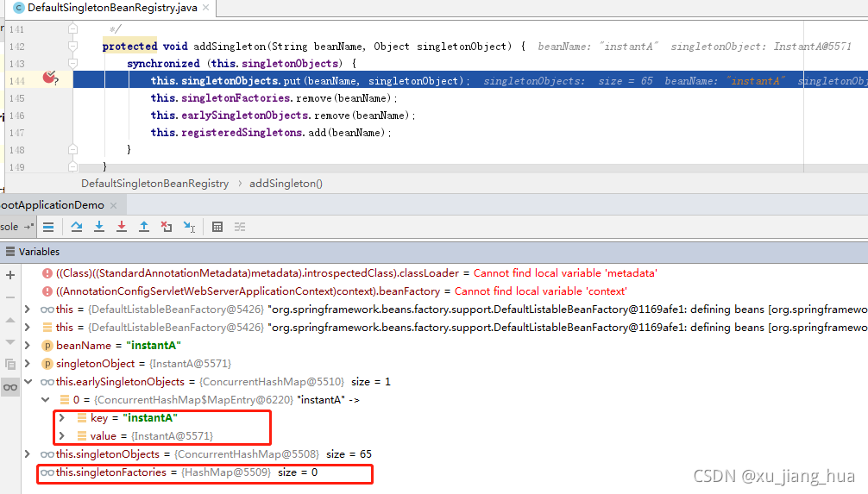Expand the beanName variable node

point(27,346)
